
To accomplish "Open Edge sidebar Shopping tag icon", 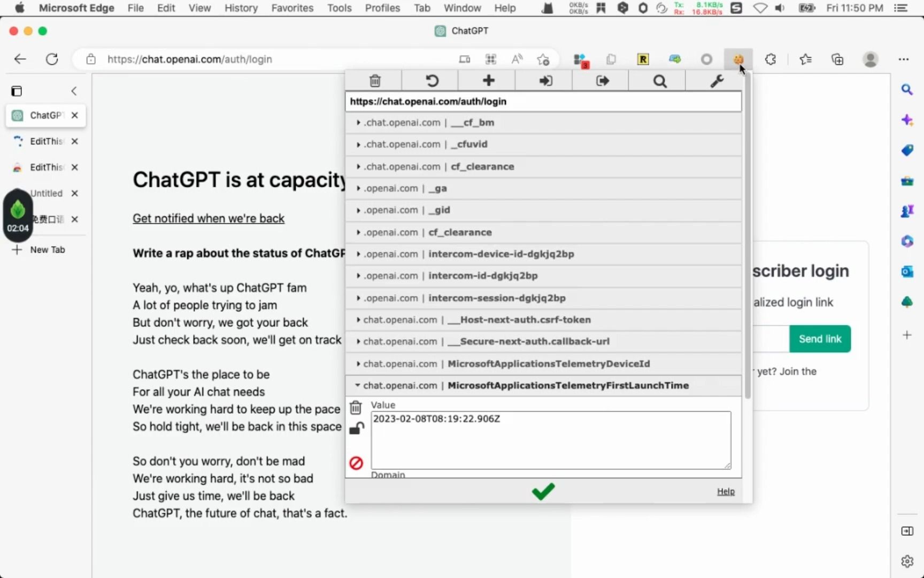I will tap(907, 150).
